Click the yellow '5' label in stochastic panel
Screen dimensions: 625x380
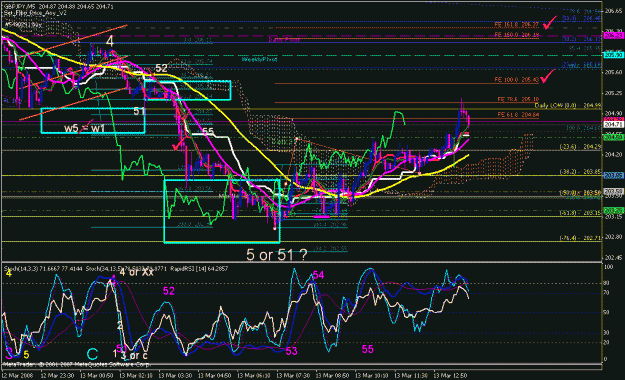[x=26, y=354]
